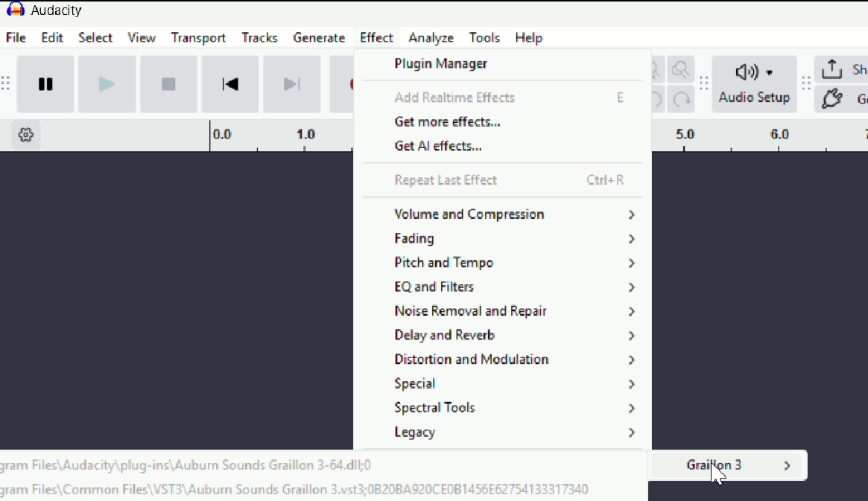Image resolution: width=868 pixels, height=501 pixels.
Task: Expand Pitch and Tempo submenu
Action: [x=502, y=263]
